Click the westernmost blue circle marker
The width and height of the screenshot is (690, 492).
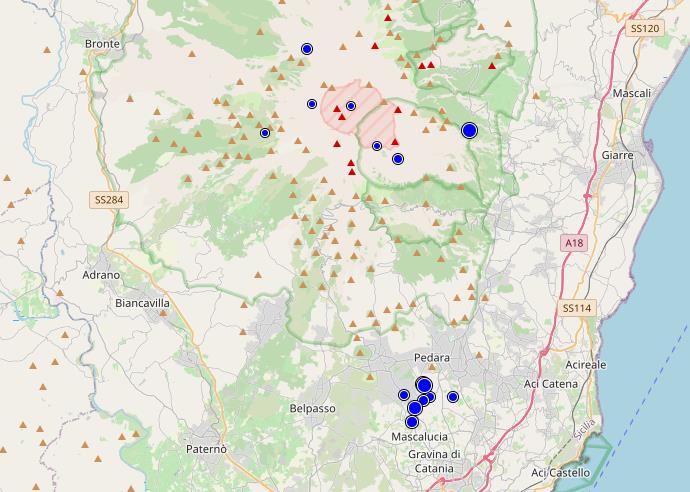[265, 133]
